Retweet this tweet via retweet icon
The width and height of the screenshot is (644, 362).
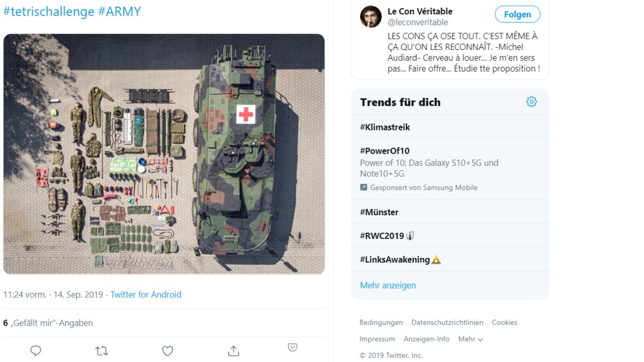[x=102, y=351]
